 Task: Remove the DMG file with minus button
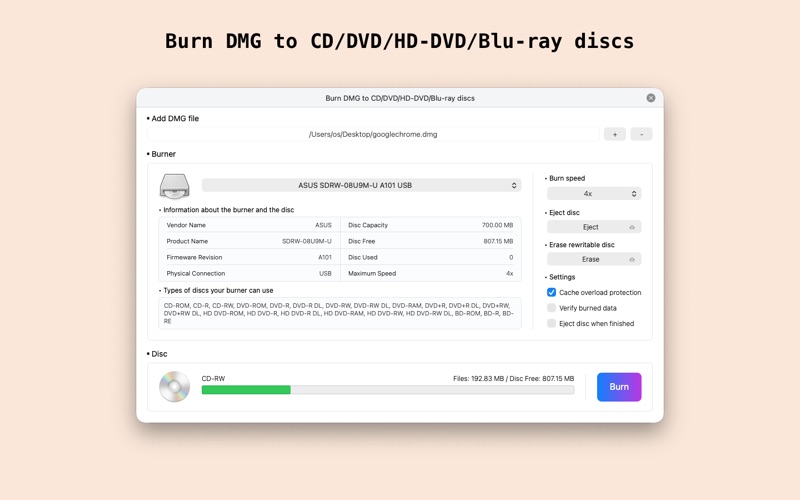[x=641, y=134]
